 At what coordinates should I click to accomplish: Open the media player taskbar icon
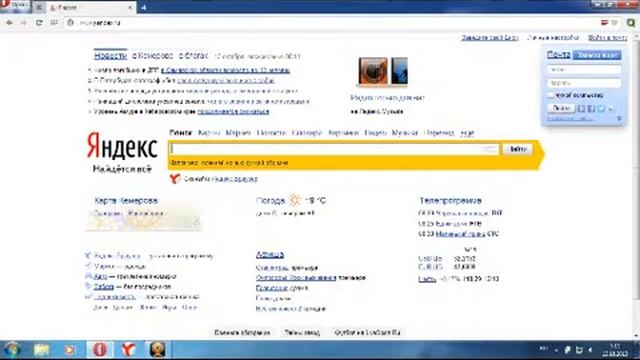coord(70,350)
